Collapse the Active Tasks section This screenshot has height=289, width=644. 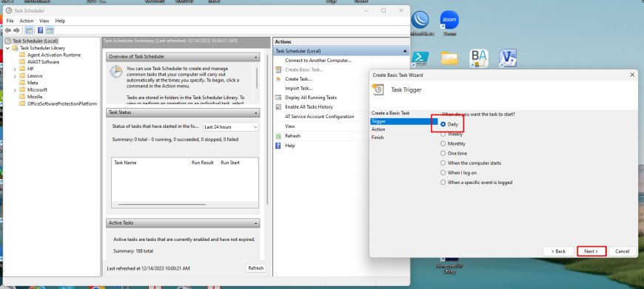pos(256,223)
